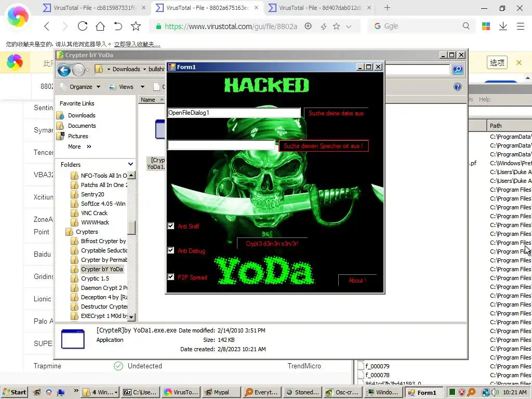The image size is (532, 399).
Task: Open the Organize dropdown menu
Action: coord(85,87)
